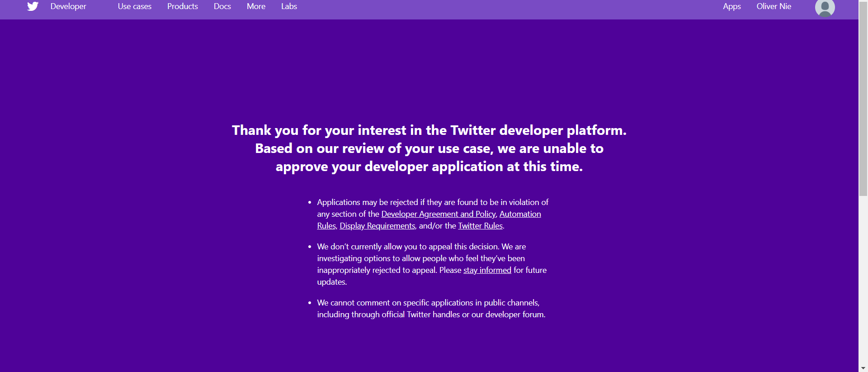Click the Oliver Nie account name
The width and height of the screenshot is (868, 372).
pos(774,6)
